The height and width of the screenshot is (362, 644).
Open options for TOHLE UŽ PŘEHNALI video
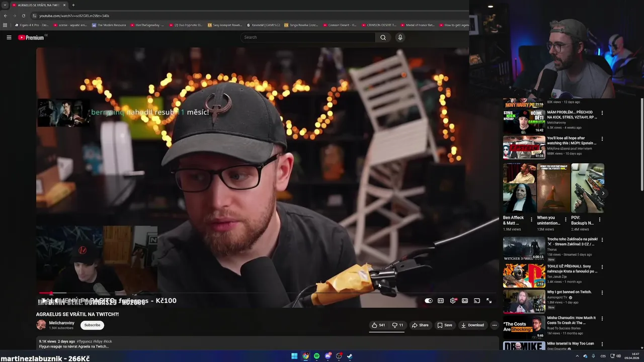click(602, 267)
